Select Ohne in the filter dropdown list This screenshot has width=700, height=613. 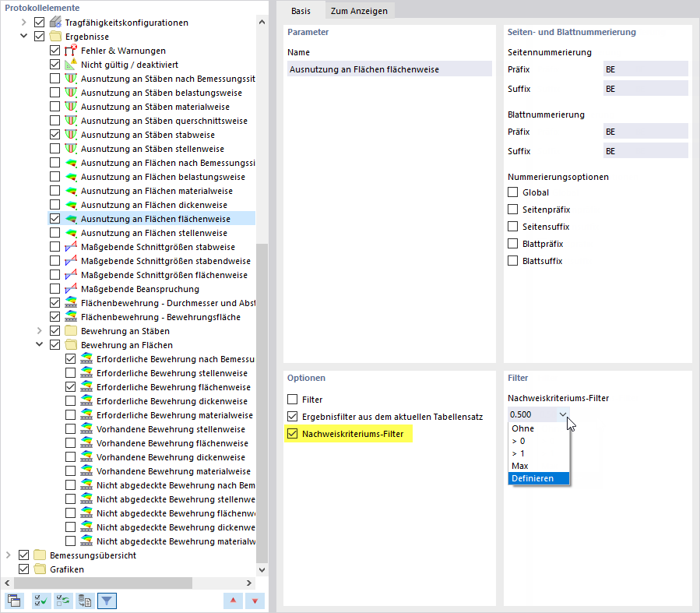point(539,428)
